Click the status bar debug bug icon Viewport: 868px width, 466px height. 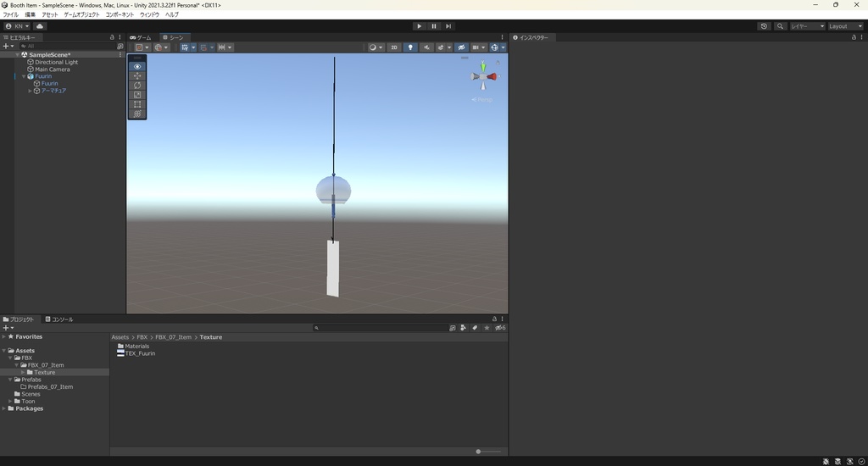(826, 461)
